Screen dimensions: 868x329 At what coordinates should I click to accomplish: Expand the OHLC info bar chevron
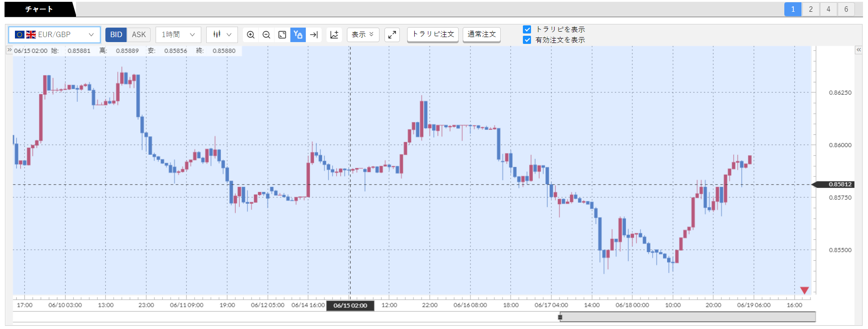(9, 50)
